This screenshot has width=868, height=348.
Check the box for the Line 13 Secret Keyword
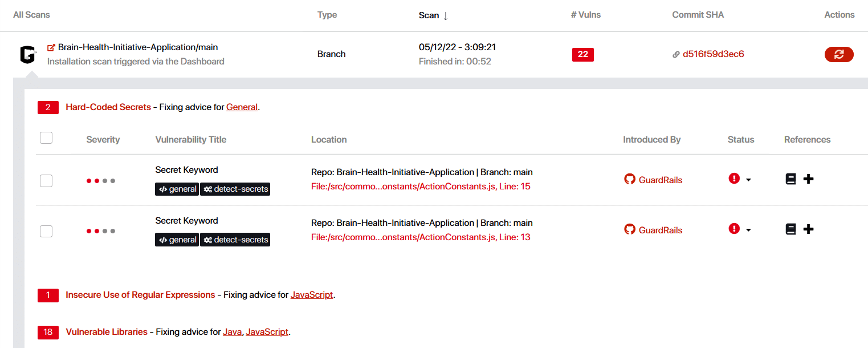point(46,231)
